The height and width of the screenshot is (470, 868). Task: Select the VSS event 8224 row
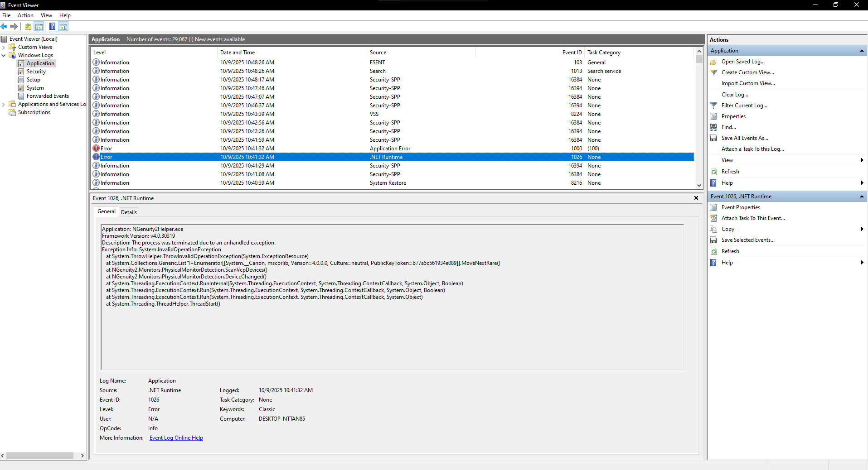click(393, 114)
